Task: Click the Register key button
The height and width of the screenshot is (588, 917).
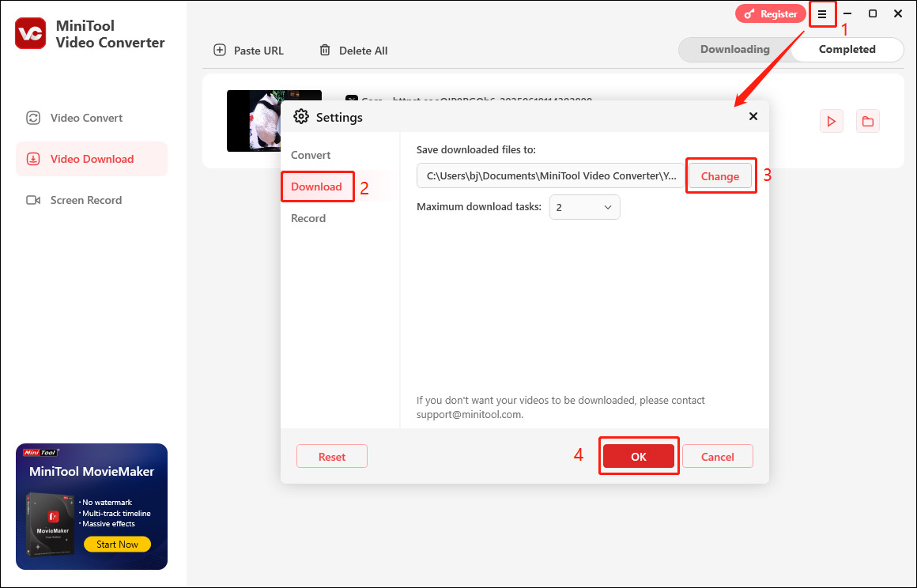Action: pos(770,14)
